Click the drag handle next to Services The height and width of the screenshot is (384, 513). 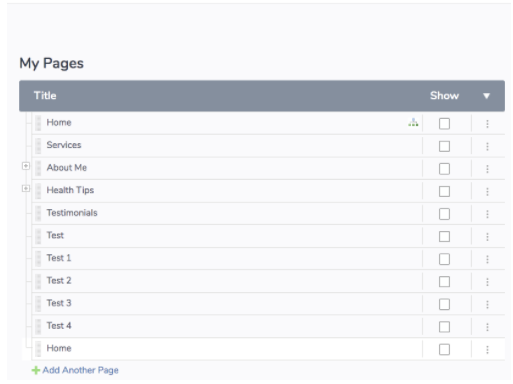pyautogui.click(x=38, y=146)
